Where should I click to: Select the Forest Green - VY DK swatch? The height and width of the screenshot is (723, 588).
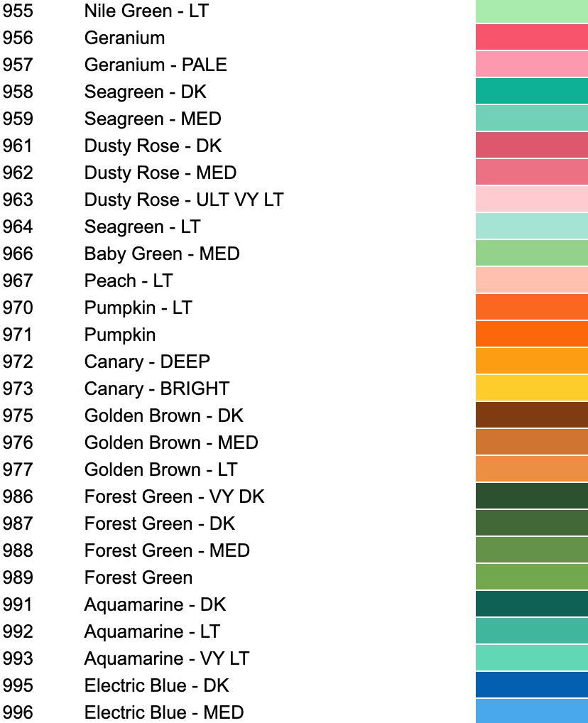click(531, 496)
